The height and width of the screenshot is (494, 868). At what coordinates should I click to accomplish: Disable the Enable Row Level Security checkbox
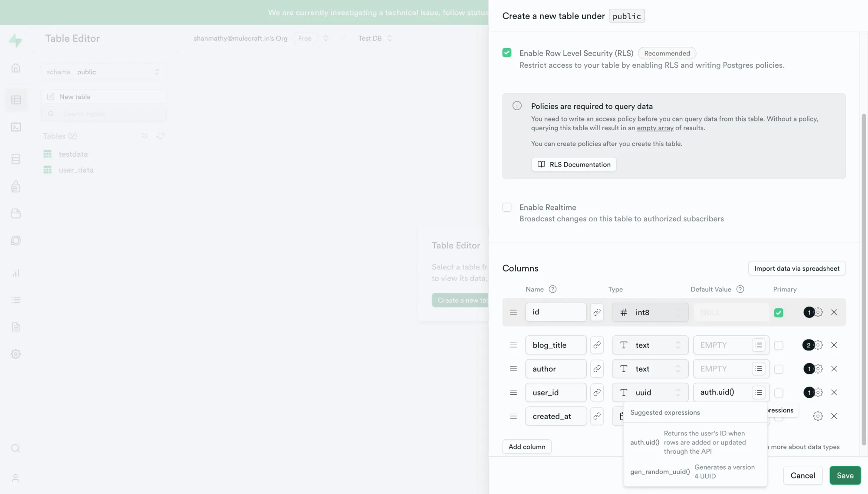click(x=506, y=53)
